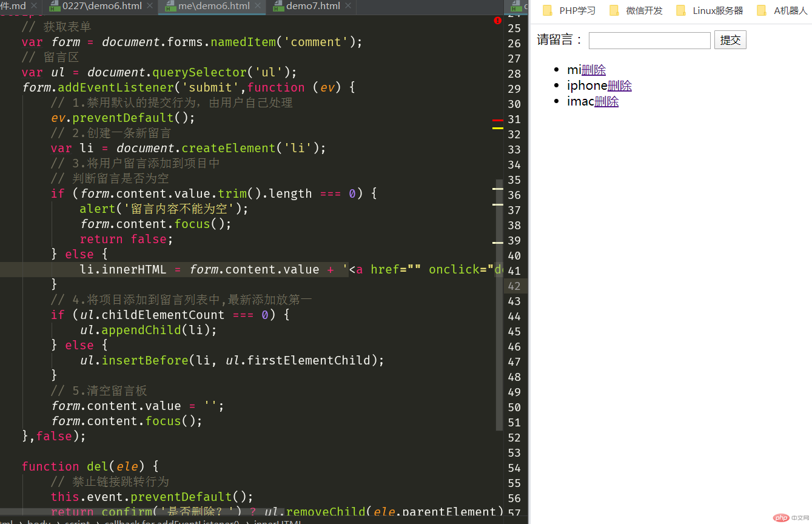
Task: Open the demo7.html tab
Action: [x=313, y=7]
